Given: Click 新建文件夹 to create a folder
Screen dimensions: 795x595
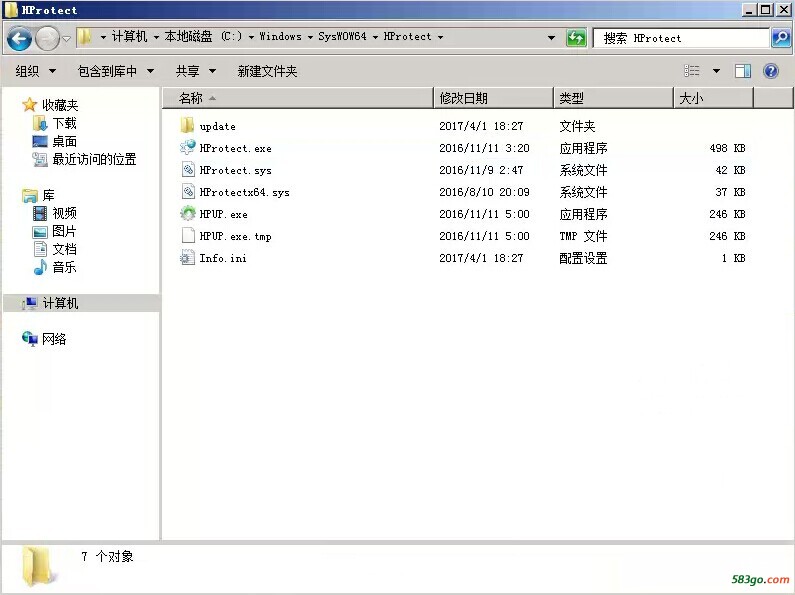Looking at the screenshot, I should tap(267, 71).
